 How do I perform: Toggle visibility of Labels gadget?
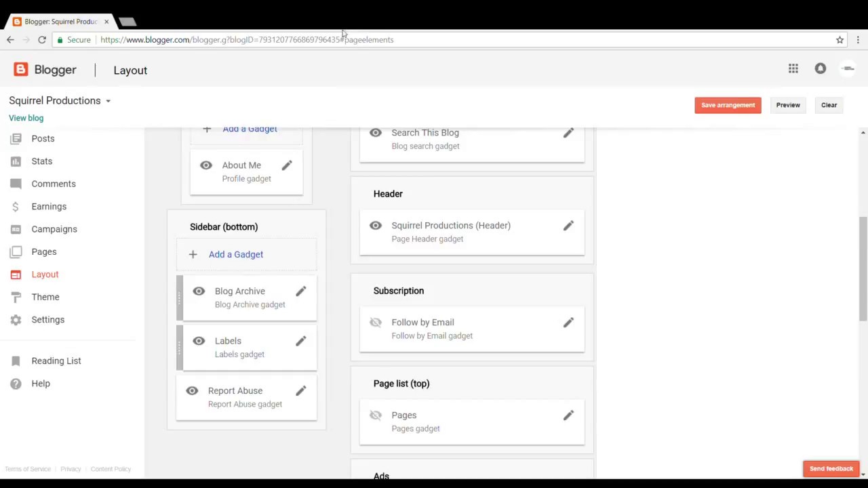tap(199, 341)
